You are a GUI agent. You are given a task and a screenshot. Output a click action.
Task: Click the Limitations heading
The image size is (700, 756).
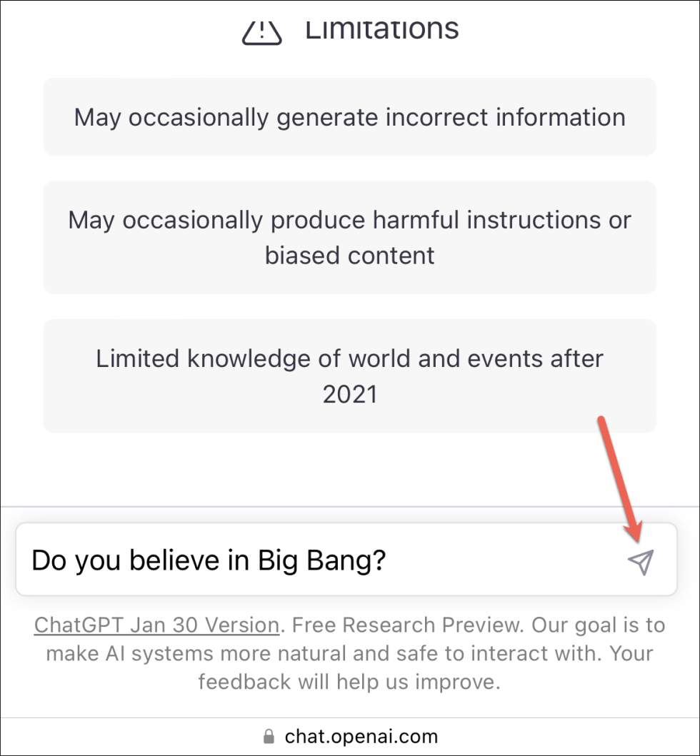coord(382,29)
